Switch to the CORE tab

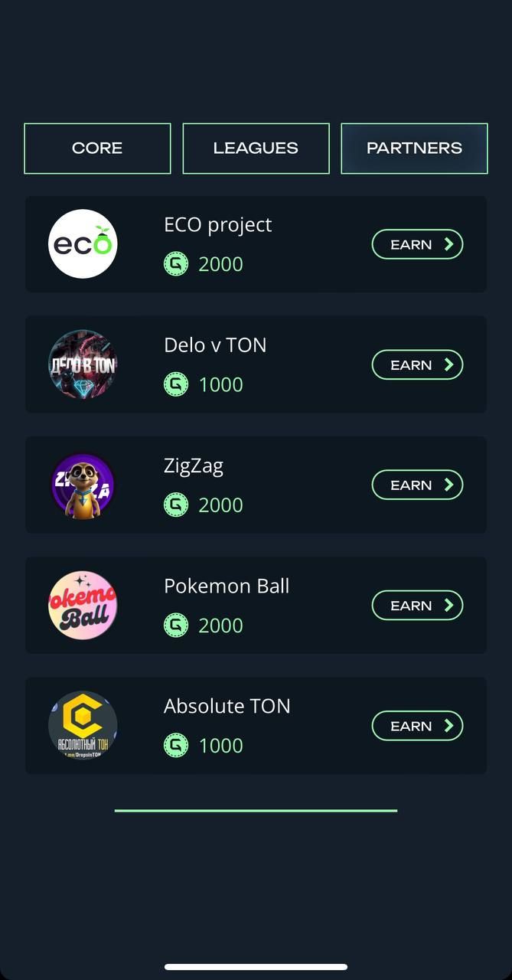97,148
